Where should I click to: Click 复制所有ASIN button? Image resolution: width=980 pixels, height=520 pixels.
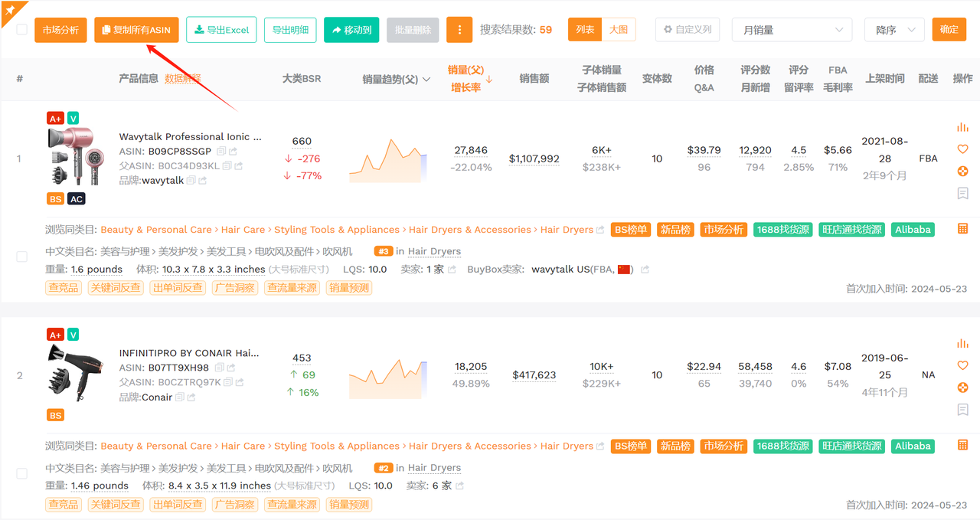[137, 30]
